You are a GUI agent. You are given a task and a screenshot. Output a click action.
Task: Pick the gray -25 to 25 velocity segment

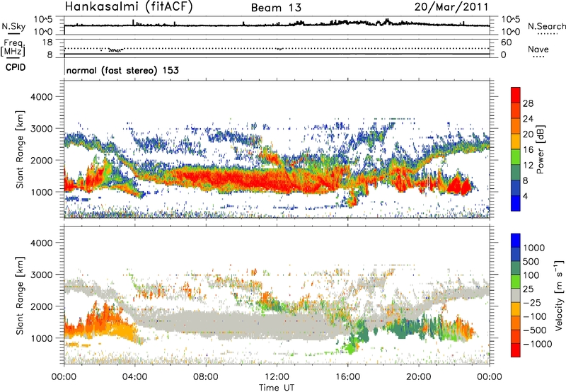pyautogui.click(x=516, y=295)
